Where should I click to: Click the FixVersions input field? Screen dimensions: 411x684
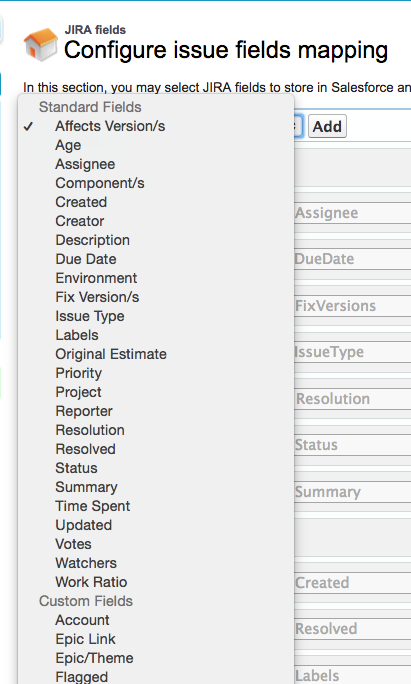[x=353, y=306]
